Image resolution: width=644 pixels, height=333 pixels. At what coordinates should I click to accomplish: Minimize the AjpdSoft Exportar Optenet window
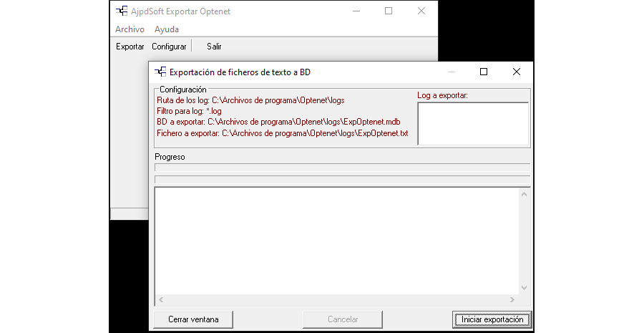click(x=356, y=11)
